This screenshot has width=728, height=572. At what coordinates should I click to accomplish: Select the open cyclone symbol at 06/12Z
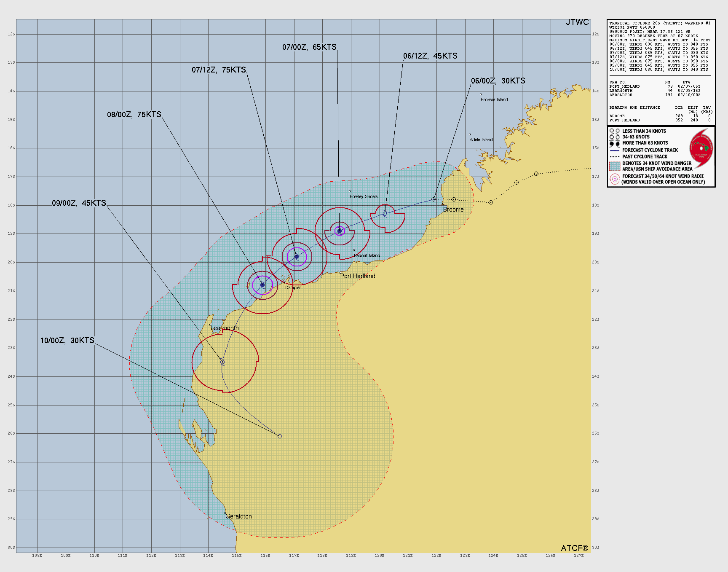pyautogui.click(x=385, y=213)
